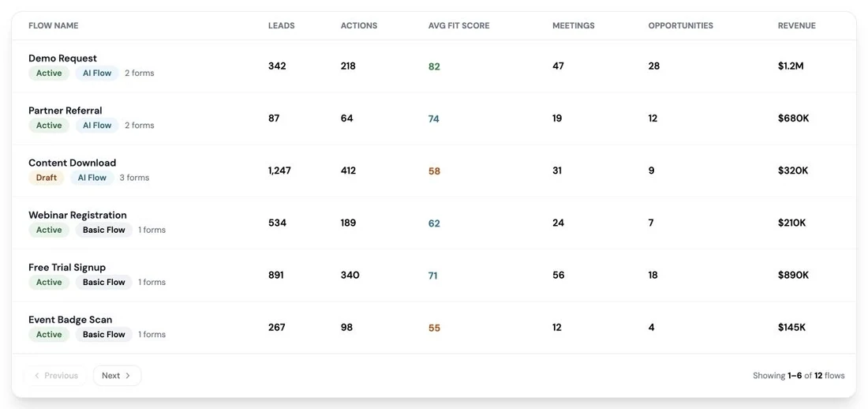Click the 340 actions value
The width and height of the screenshot is (868, 409).
[350, 275]
